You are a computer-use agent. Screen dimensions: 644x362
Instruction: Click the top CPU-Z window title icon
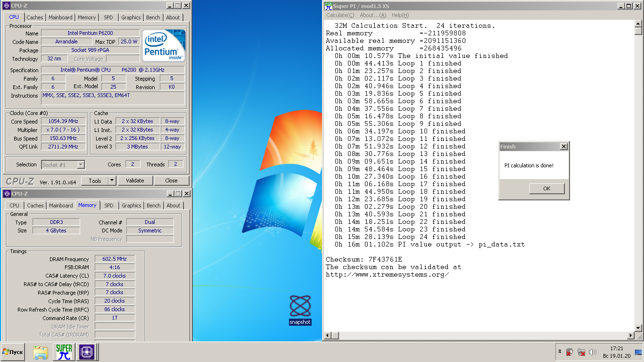[7, 6]
